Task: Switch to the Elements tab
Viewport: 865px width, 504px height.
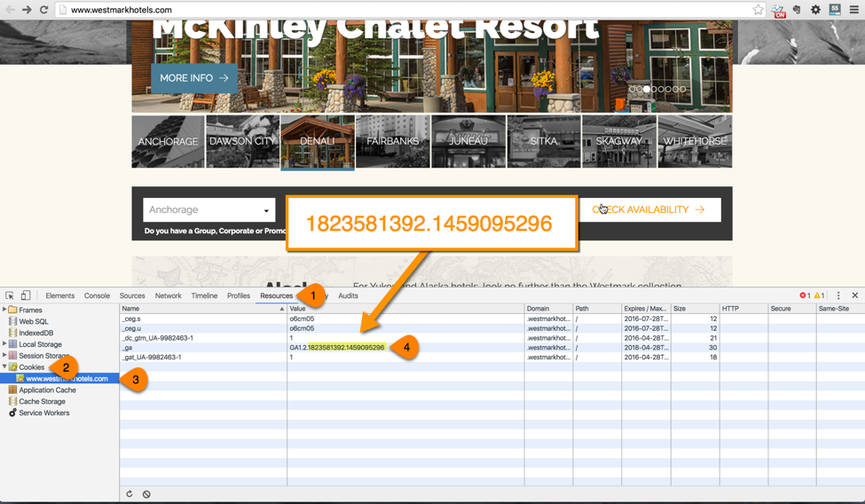Action: 60,295
